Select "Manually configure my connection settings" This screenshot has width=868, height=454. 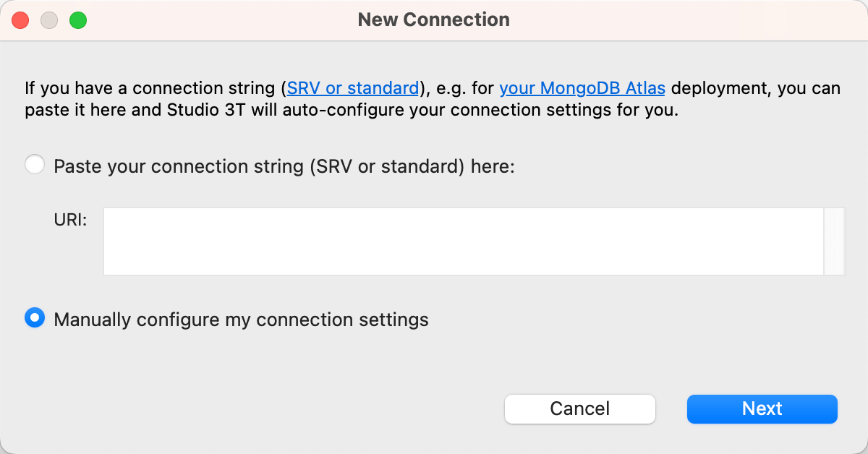point(35,318)
